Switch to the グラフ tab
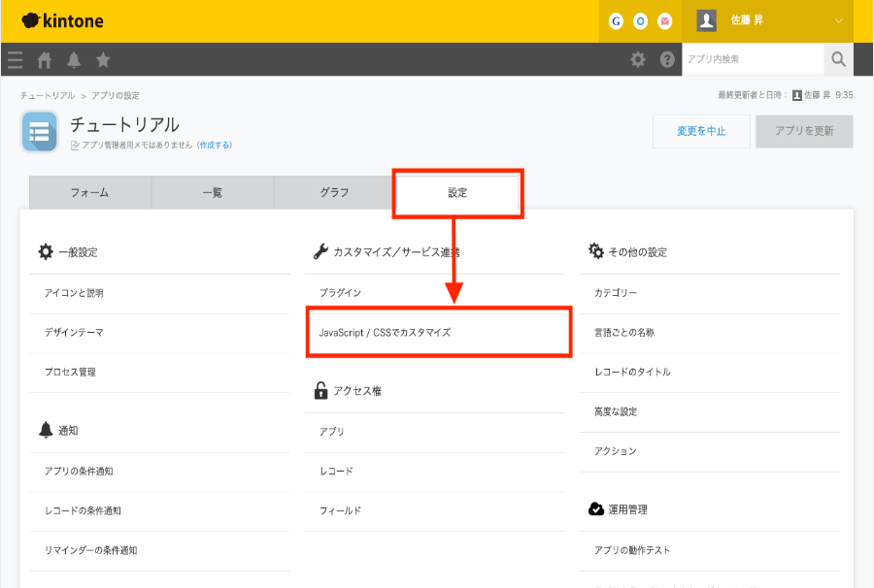The image size is (874, 588). [x=335, y=192]
